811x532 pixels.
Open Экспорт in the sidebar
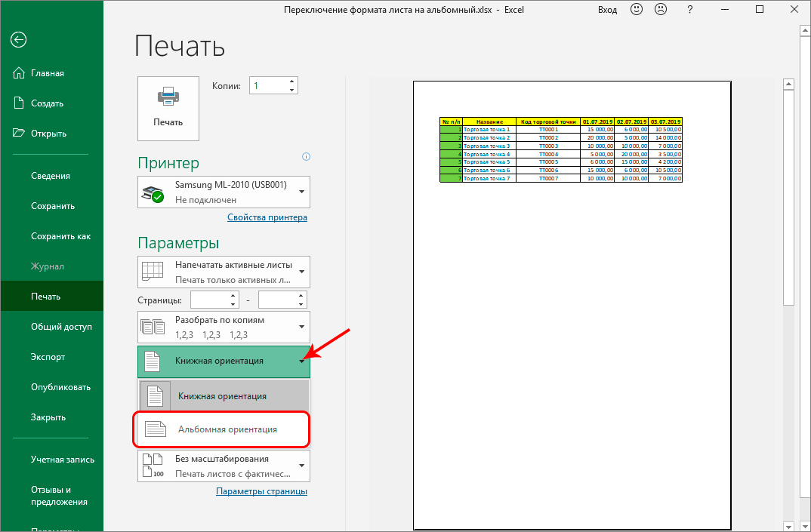48,357
